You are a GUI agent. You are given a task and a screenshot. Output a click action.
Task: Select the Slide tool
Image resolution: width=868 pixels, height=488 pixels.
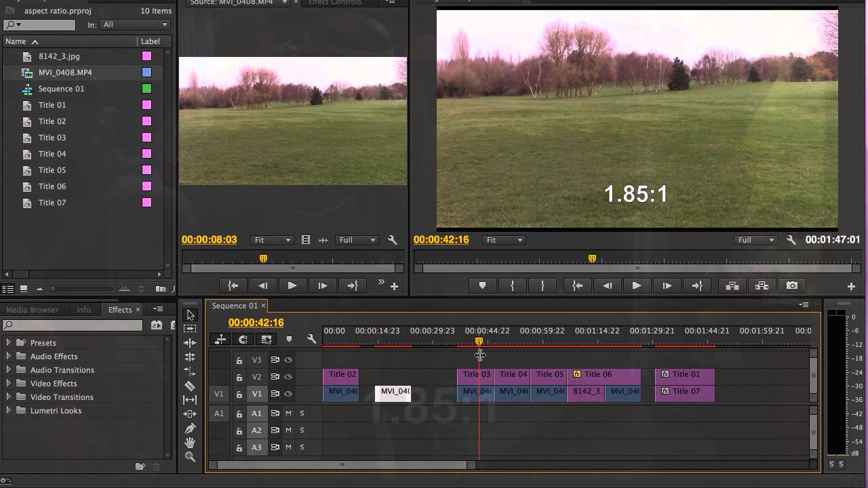pyautogui.click(x=190, y=413)
